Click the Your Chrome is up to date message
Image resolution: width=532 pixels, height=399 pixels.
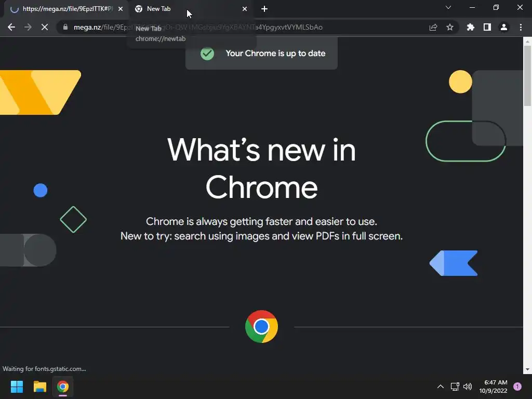275,54
